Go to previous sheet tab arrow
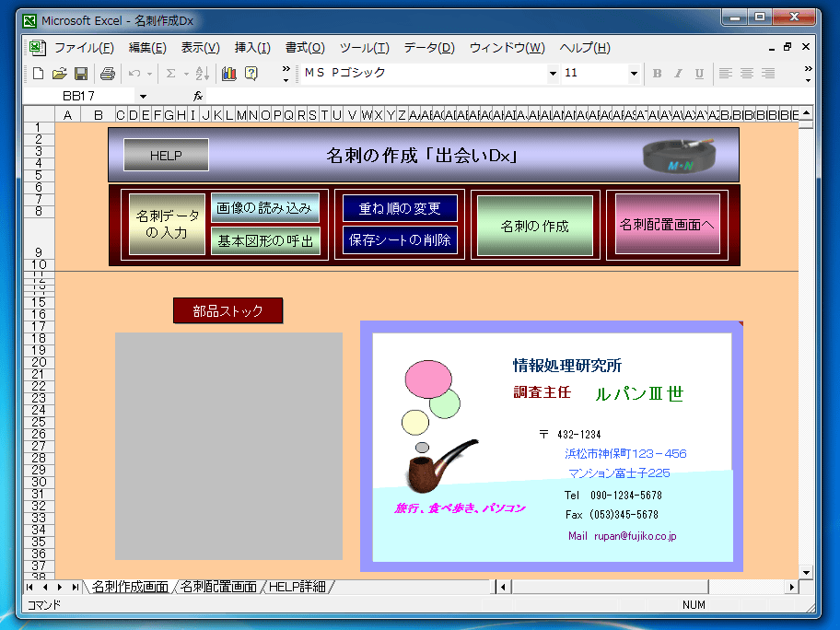 45,587
